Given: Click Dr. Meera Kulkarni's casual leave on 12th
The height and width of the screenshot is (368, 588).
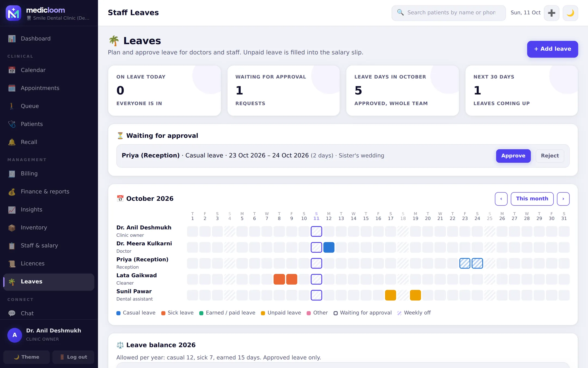Looking at the screenshot, I should pos(329,247).
